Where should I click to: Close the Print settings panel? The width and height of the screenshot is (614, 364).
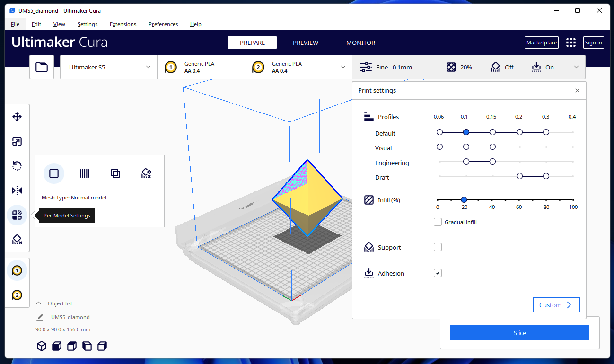click(577, 91)
